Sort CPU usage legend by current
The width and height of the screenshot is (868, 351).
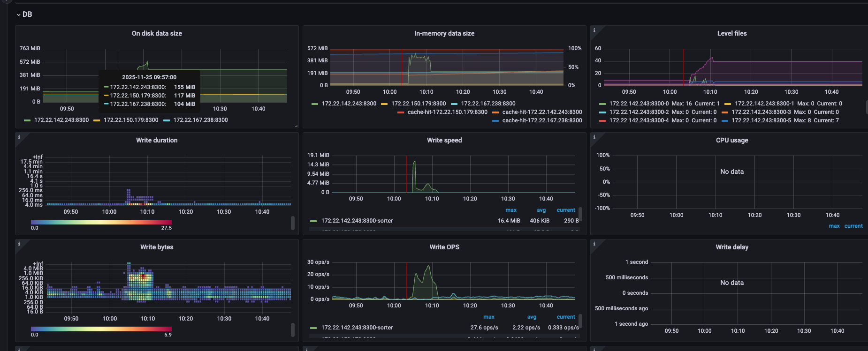pos(853,226)
